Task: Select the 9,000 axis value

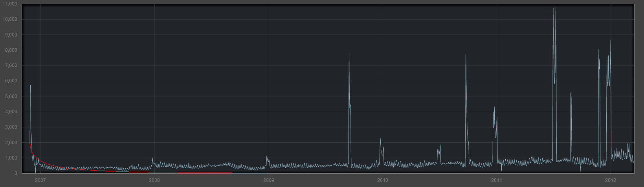Action: point(11,35)
